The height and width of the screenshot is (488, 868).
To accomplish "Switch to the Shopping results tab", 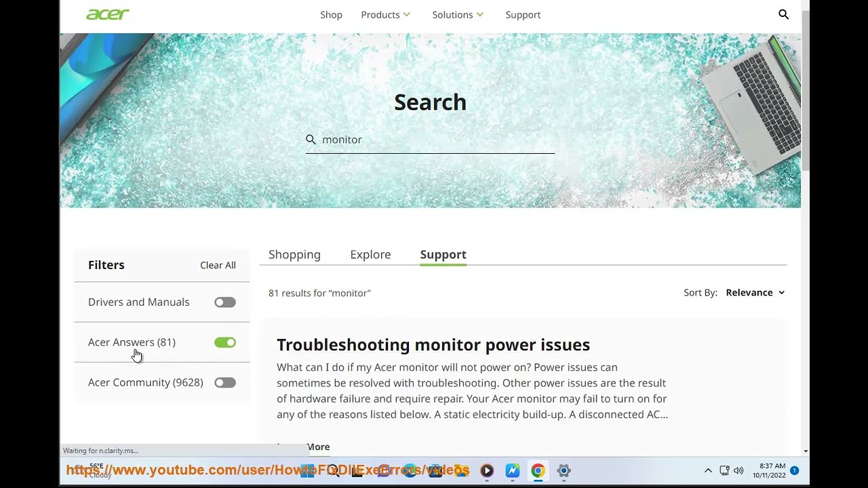I will tap(294, 254).
